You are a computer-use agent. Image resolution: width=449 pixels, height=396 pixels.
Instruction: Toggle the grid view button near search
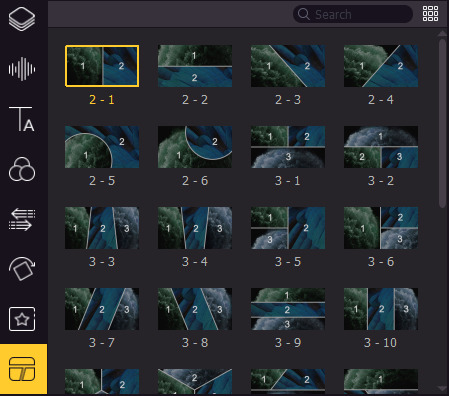click(x=430, y=14)
